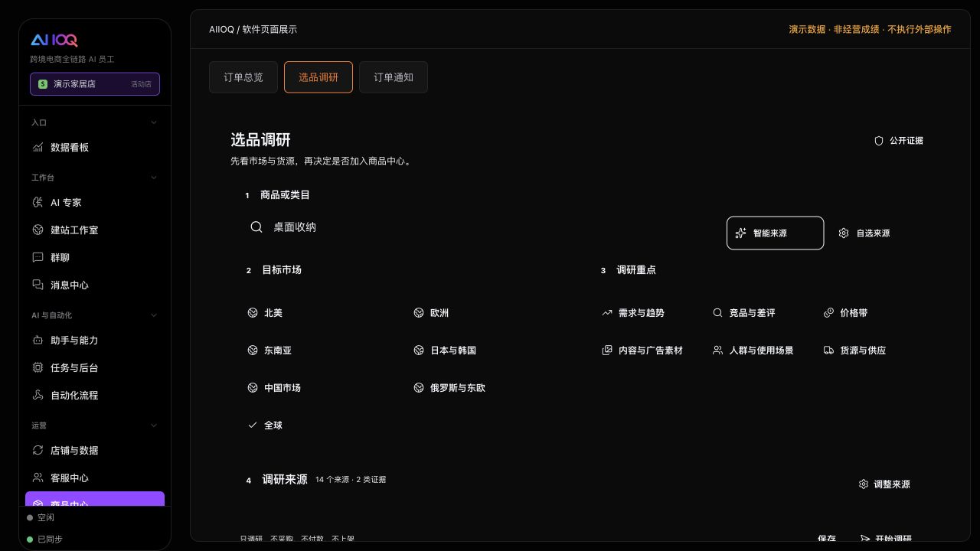The width and height of the screenshot is (980, 551).
Task: Select the 需求与趋势 trend arrow icon
Action: tap(607, 313)
